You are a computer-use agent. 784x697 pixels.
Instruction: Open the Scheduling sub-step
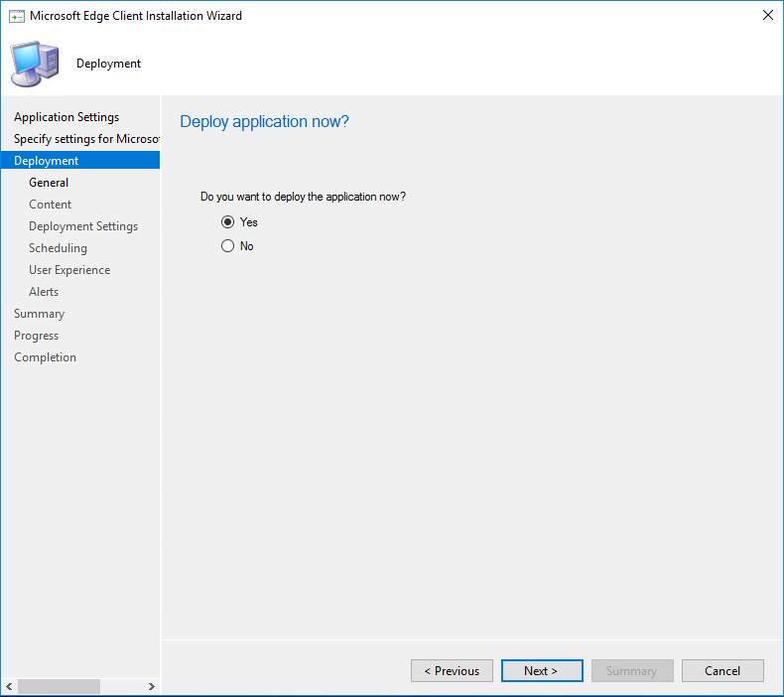[x=58, y=248]
